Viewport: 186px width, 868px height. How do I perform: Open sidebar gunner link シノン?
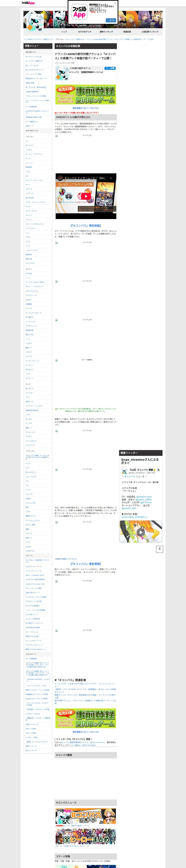point(28,278)
